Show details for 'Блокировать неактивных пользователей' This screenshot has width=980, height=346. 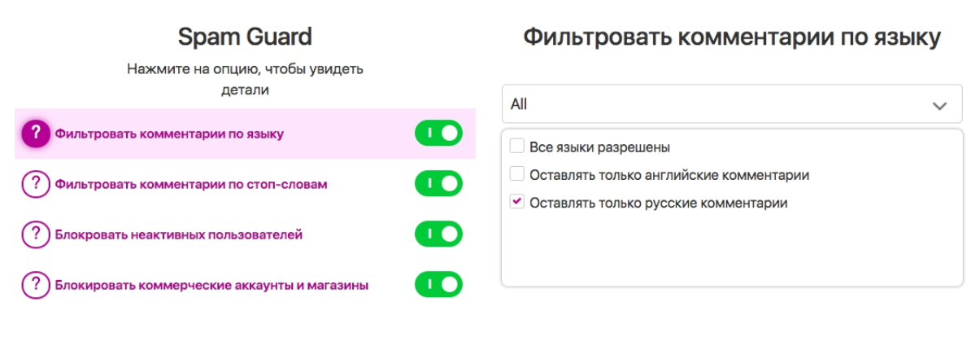click(179, 234)
